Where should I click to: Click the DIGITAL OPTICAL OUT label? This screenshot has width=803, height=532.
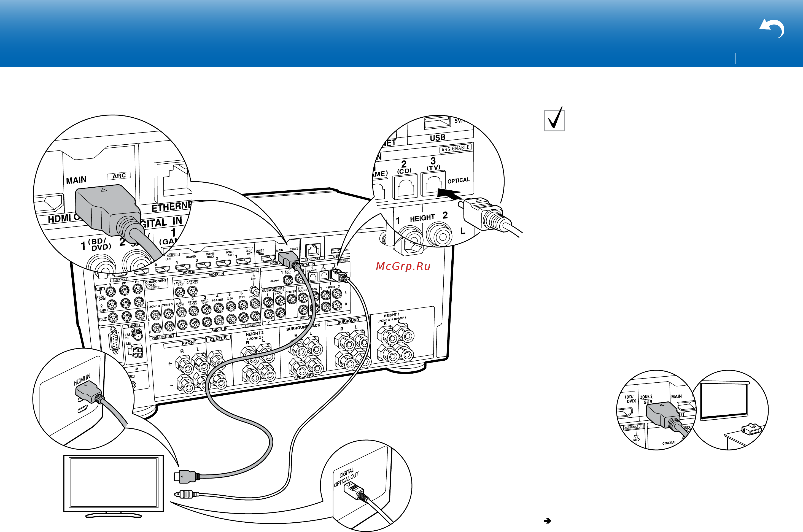click(346, 477)
